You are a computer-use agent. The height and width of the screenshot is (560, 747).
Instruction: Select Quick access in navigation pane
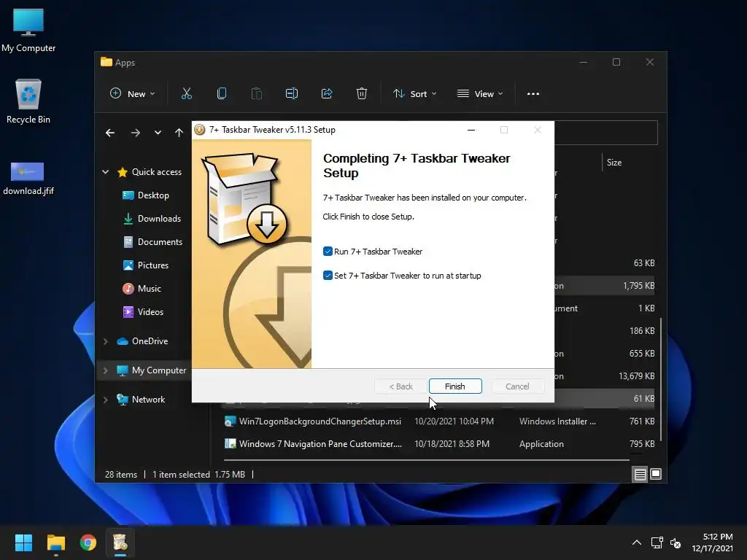(x=156, y=172)
